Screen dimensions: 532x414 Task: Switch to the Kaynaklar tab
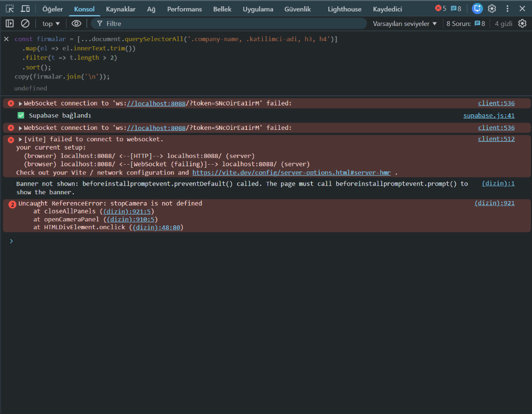pyautogui.click(x=121, y=9)
